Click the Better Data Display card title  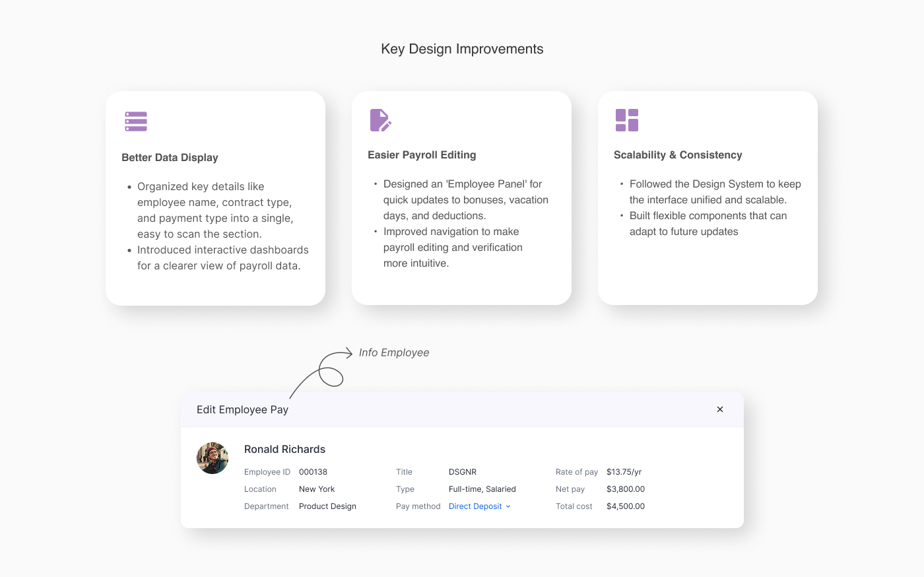coord(170,157)
